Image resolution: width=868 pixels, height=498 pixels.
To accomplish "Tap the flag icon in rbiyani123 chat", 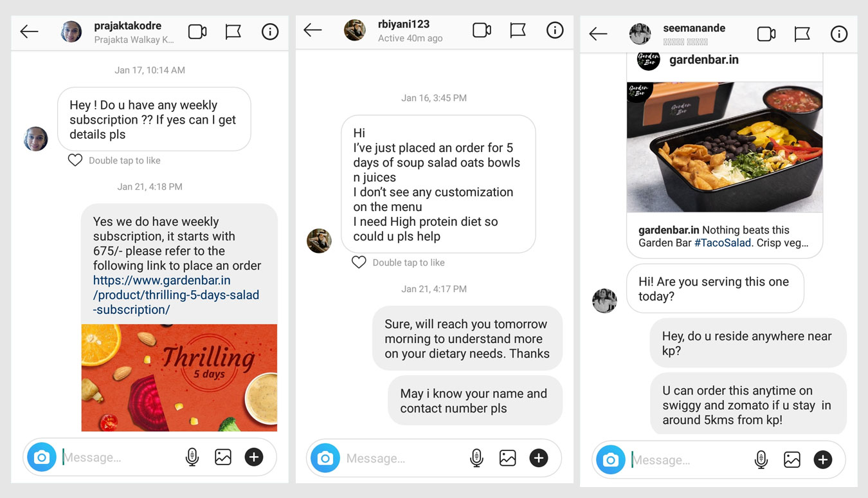I will pos(518,30).
